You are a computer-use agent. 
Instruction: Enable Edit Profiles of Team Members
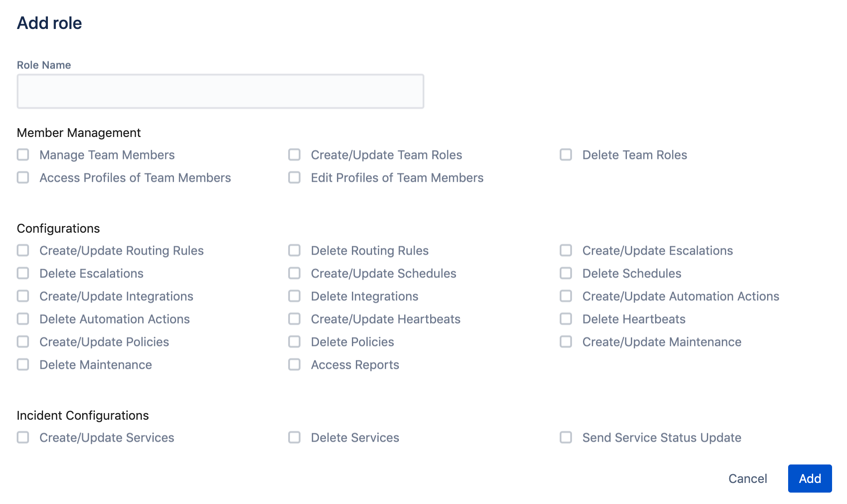[294, 178]
